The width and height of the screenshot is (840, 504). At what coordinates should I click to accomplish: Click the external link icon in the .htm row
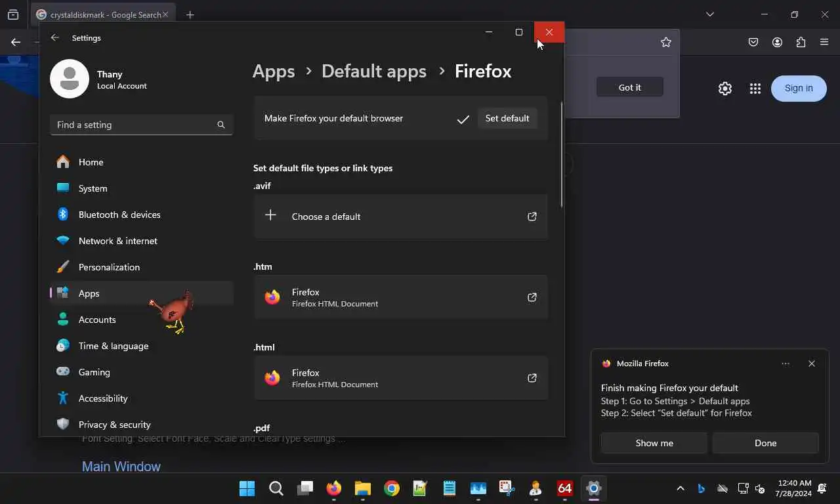coord(532,297)
